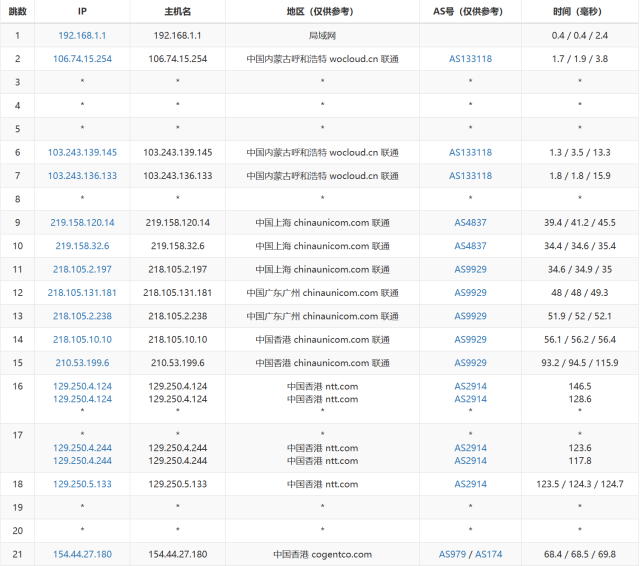
Task: Select hostname cell 219.158.120.14
Action: [x=178, y=223]
